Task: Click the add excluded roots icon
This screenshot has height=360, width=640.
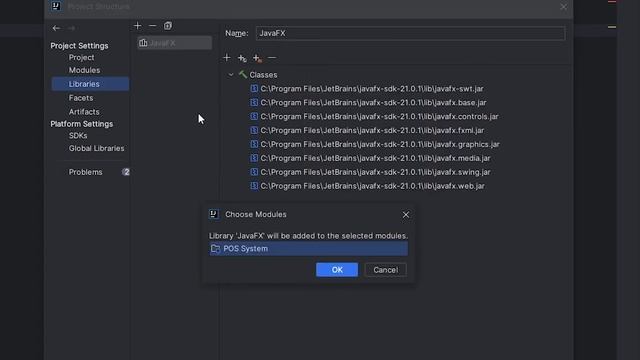Action: (257, 58)
